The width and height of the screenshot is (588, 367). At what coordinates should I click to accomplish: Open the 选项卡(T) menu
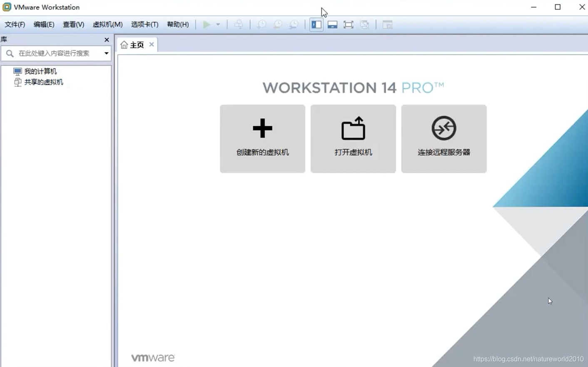(x=145, y=25)
